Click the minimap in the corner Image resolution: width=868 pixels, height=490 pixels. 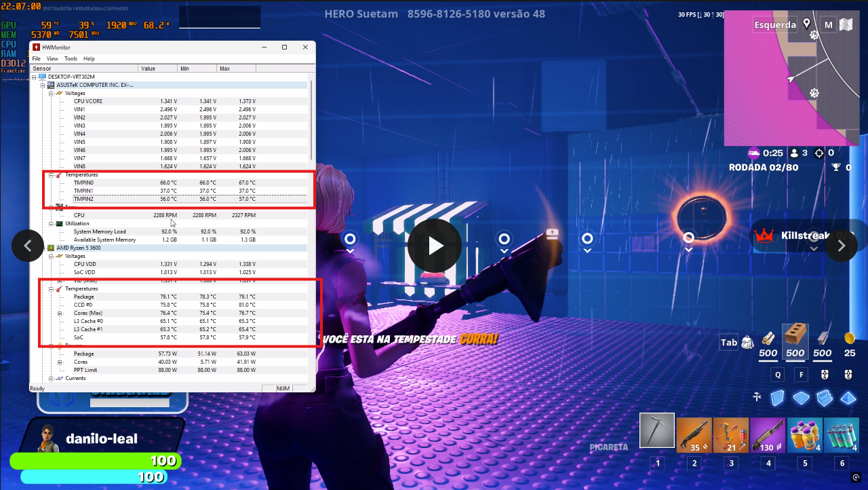click(x=793, y=78)
